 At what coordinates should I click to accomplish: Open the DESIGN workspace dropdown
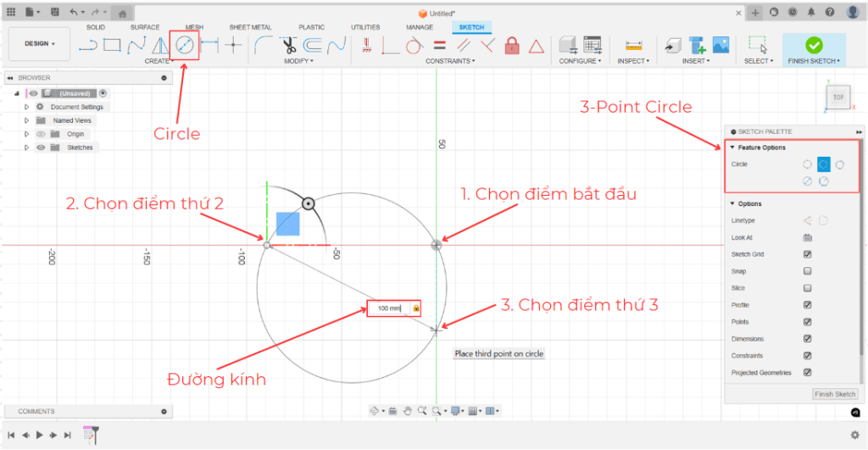pyautogui.click(x=40, y=44)
